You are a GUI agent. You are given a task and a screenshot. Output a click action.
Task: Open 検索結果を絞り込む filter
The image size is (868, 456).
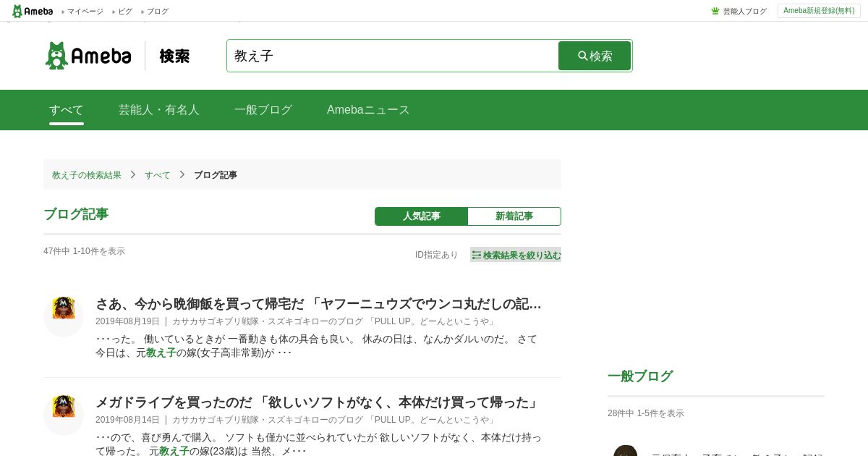point(516,255)
